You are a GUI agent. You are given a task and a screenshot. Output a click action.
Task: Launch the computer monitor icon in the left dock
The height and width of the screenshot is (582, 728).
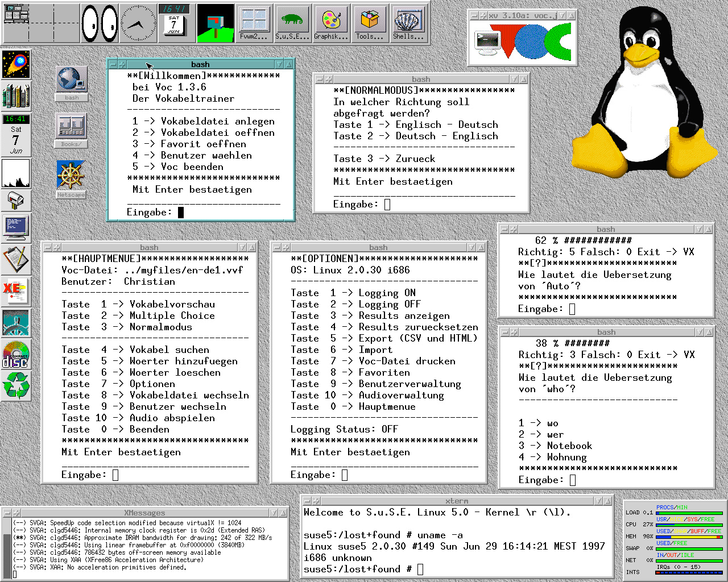click(x=16, y=227)
